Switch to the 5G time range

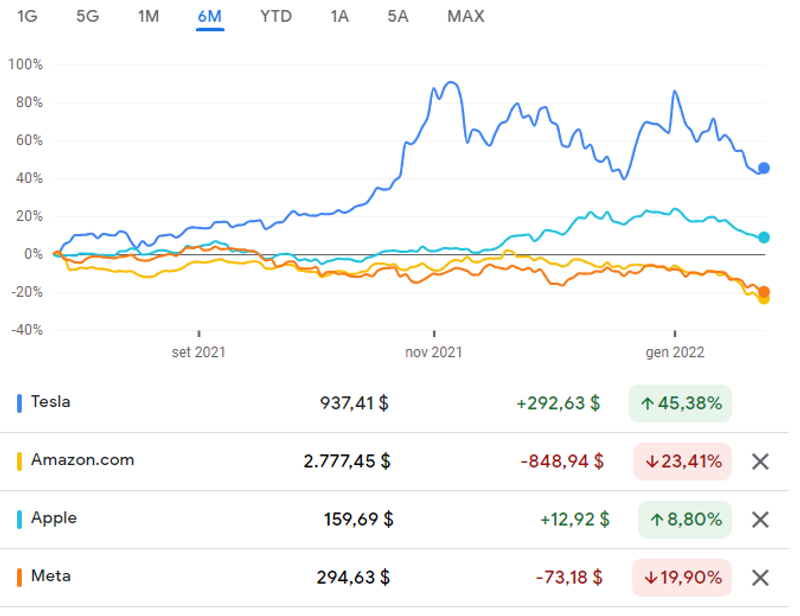point(88,16)
